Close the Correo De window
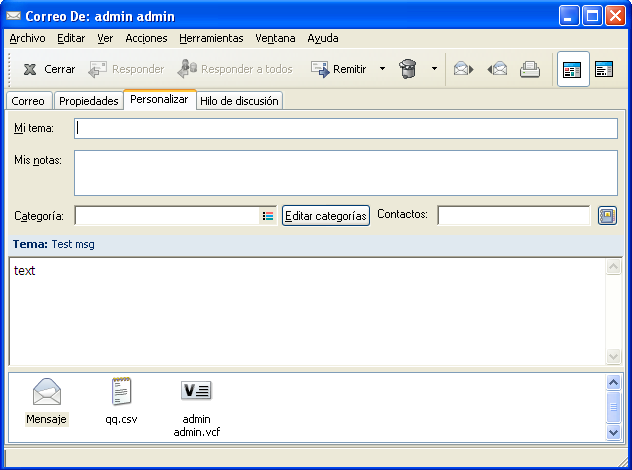632x470 pixels. [615, 16]
